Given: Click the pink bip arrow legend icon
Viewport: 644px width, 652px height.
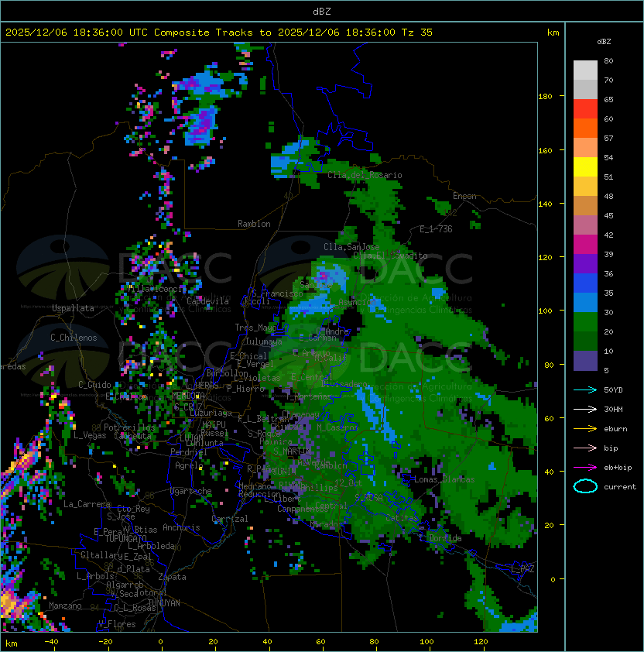Looking at the screenshot, I should click(585, 448).
